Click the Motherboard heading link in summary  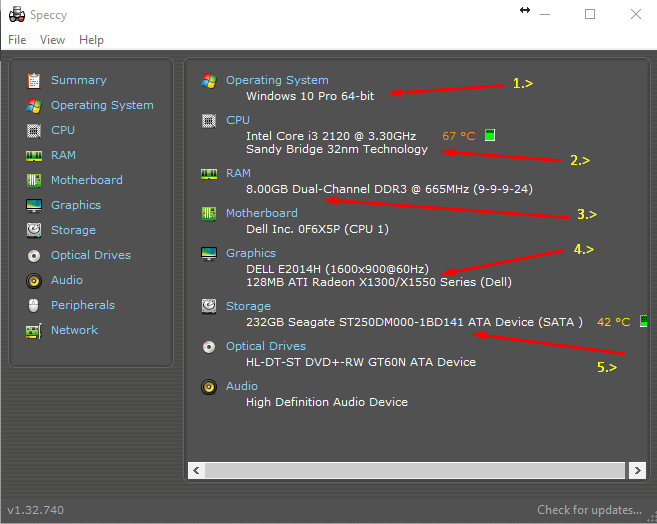[262, 213]
